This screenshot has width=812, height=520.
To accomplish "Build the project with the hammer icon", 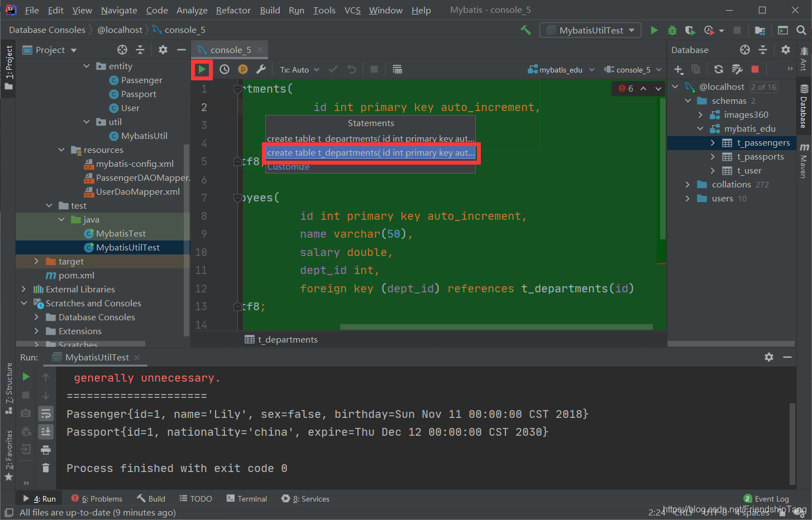I will click(526, 30).
